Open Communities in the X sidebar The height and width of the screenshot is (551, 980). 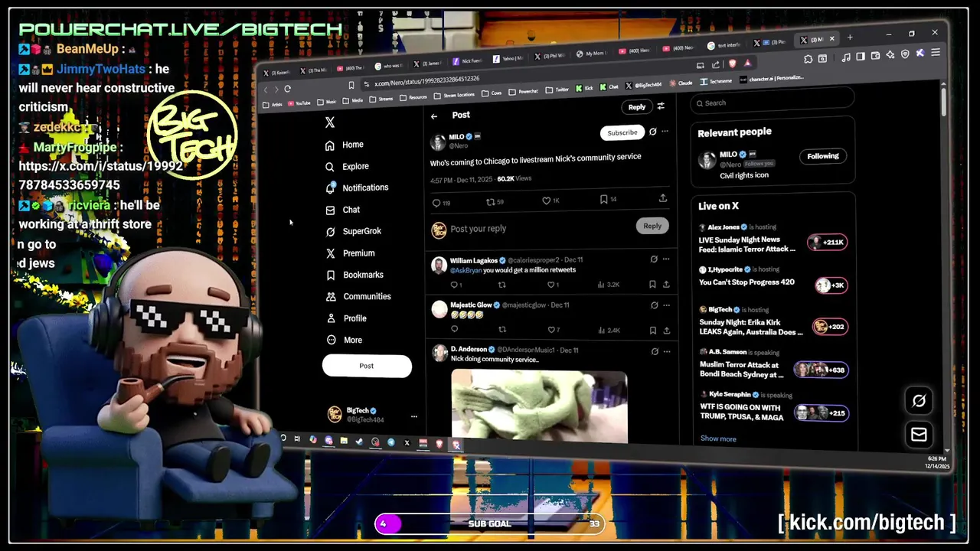point(358,296)
